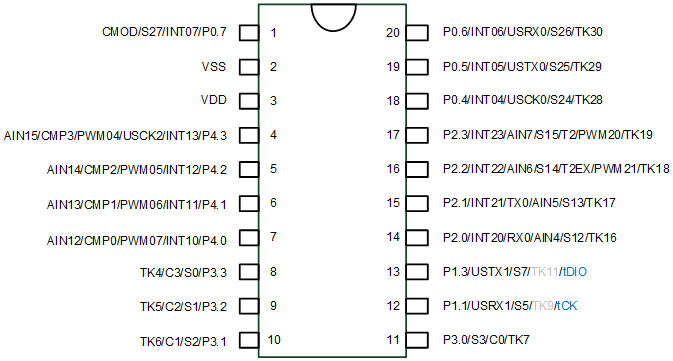Click the AIN15/CMP3/PWM04/USCK2/INT13/P4.3 label
The image size is (673, 361).
115,136
